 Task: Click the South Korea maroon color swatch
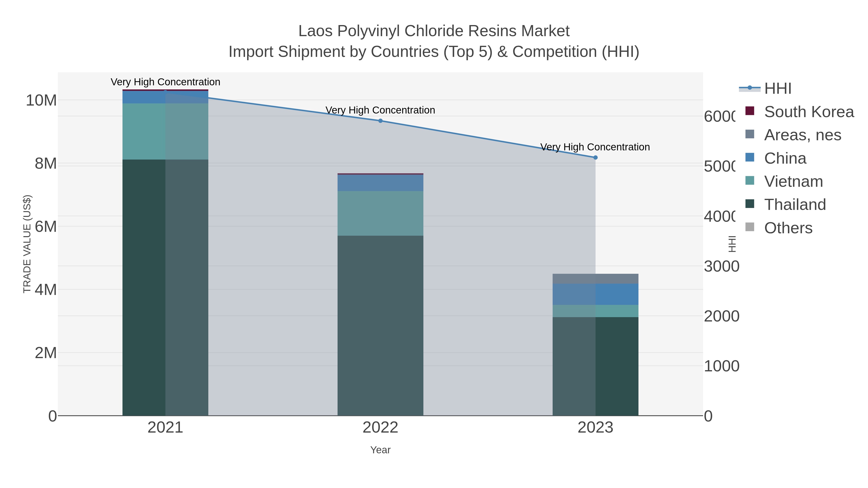[x=750, y=111]
